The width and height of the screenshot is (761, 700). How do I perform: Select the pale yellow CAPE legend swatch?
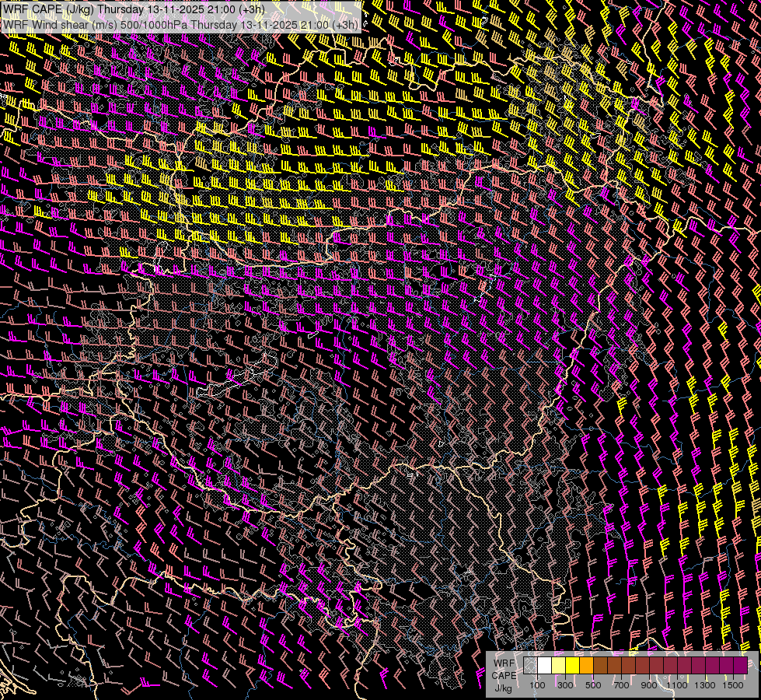tap(558, 665)
